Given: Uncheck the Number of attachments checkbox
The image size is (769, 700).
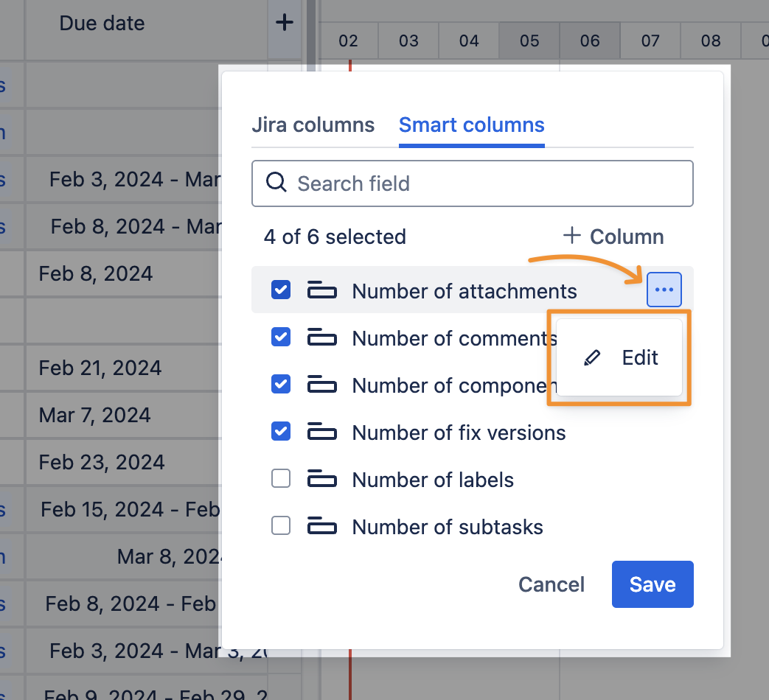Looking at the screenshot, I should pos(281,290).
